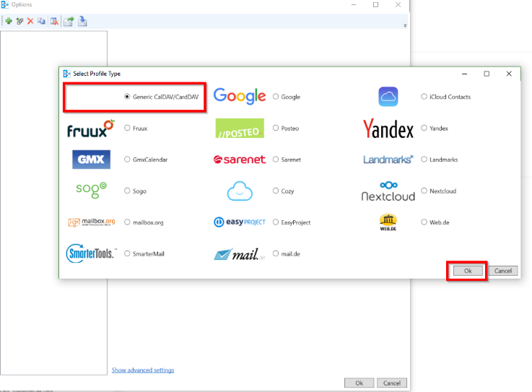Viewport: 532px width, 392px height.
Task: Export profiles to file using the toolbar icon
Action: [x=69, y=22]
